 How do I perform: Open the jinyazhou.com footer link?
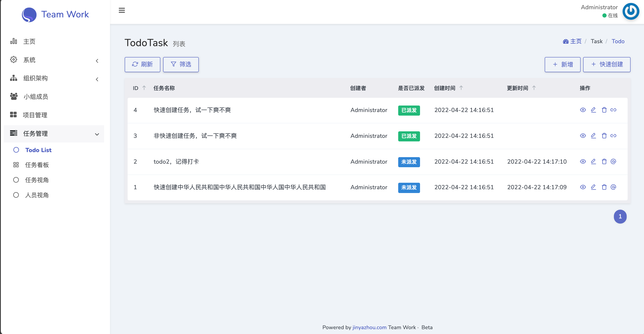click(x=369, y=327)
